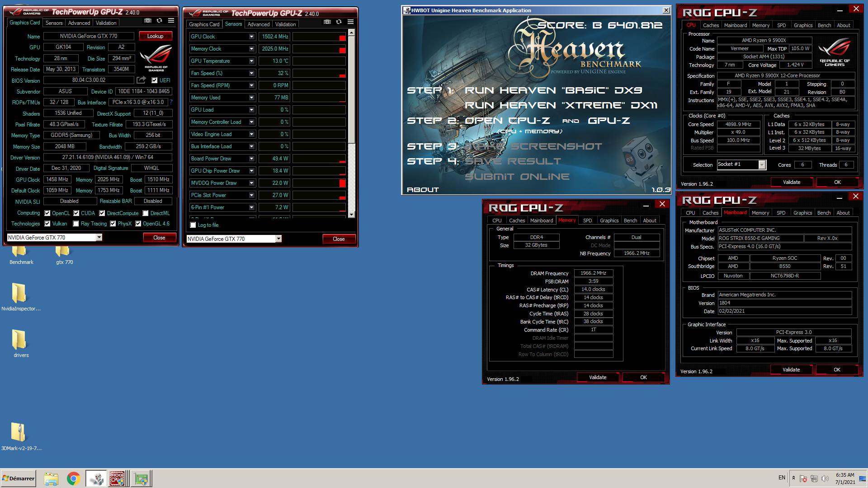Image resolution: width=868 pixels, height=488 pixels.
Task: Open Fan Speed (%) sensor dropdown
Action: (x=252, y=73)
